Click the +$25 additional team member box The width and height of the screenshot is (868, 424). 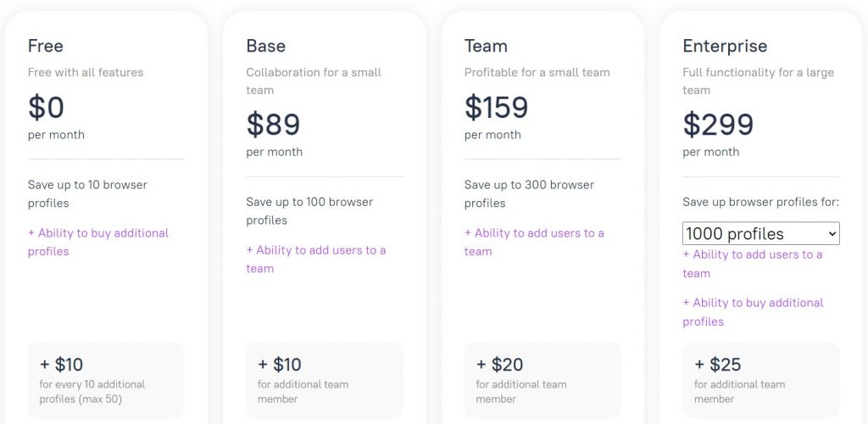760,380
